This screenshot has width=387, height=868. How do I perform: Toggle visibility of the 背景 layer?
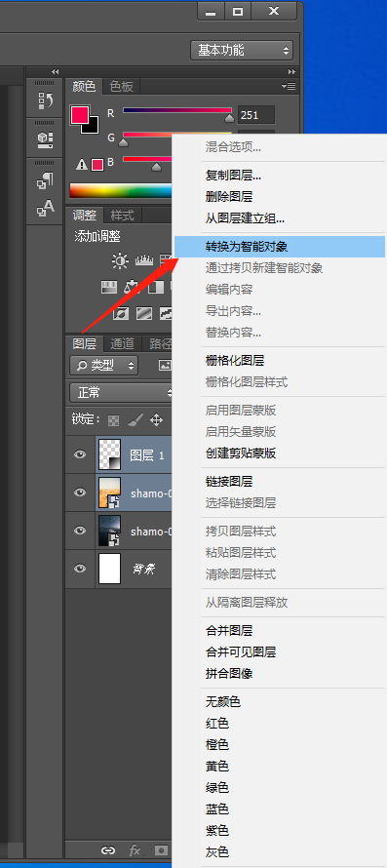80,568
